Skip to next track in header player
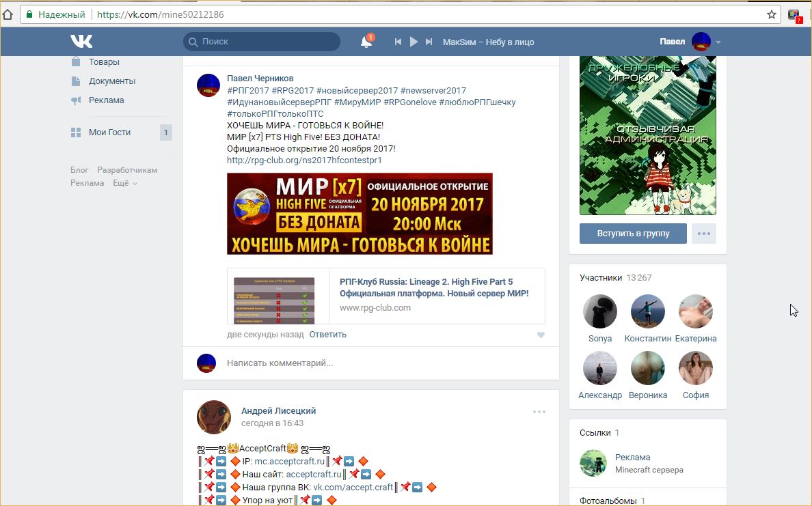Screen dimensions: 812x506 coord(429,42)
